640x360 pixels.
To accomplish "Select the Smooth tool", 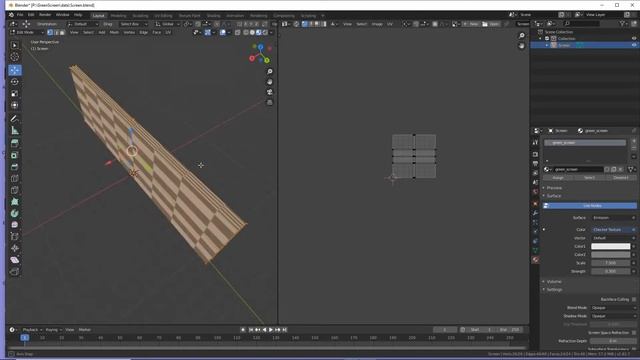I will coord(15,225).
